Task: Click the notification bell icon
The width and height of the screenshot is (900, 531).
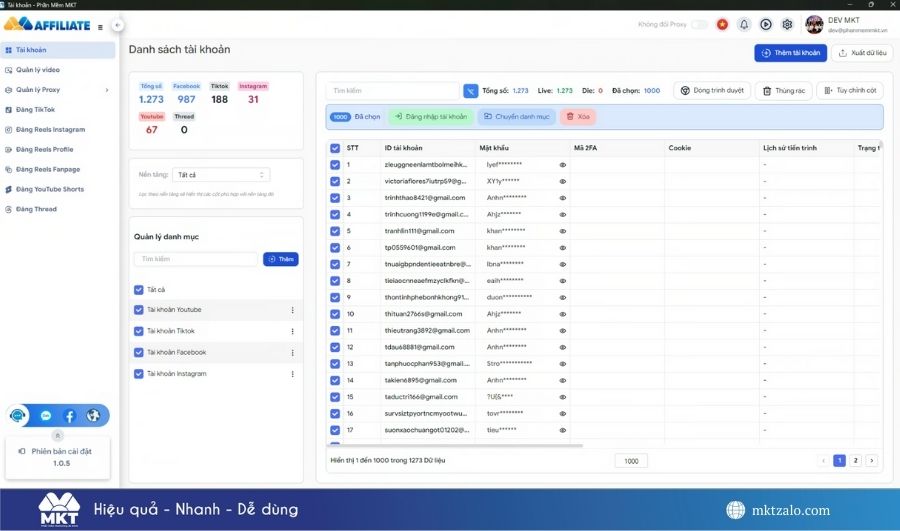Action: click(x=744, y=24)
